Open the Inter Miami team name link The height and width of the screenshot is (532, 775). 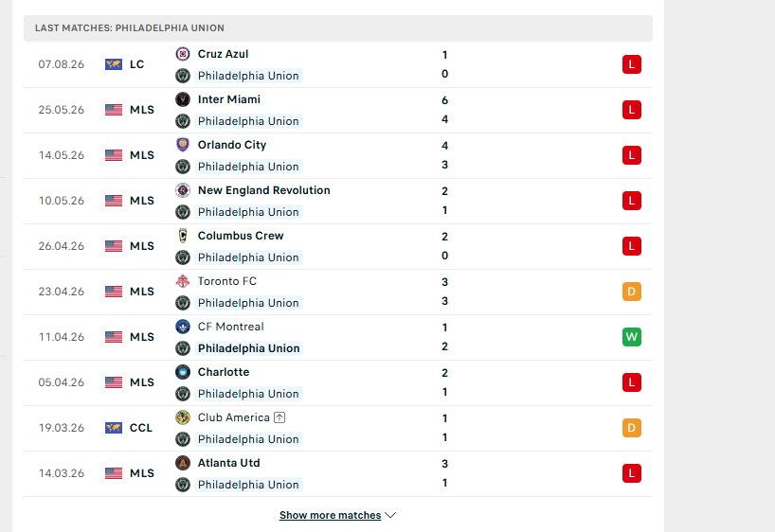click(229, 99)
